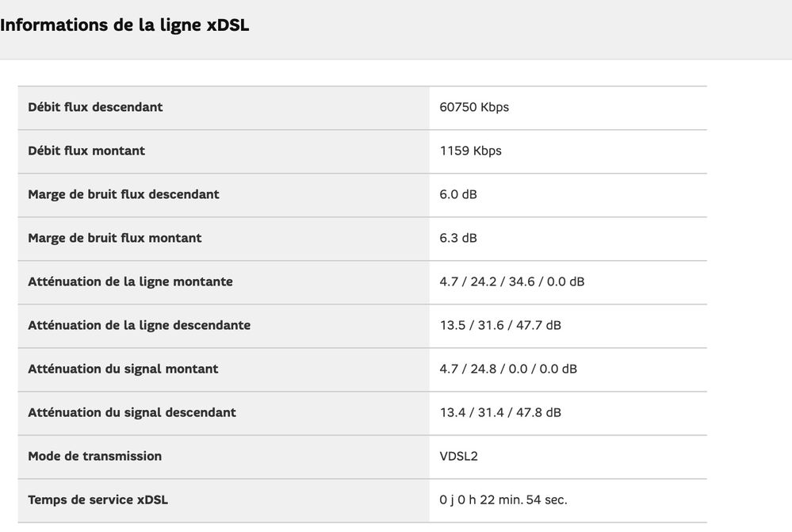The height and width of the screenshot is (532, 792).
Task: Select the 60750 Kbps downstream rate value
Action: [474, 107]
